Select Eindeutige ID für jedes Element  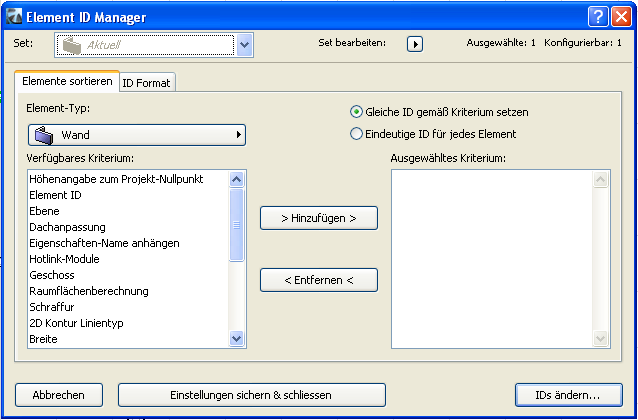point(433,134)
